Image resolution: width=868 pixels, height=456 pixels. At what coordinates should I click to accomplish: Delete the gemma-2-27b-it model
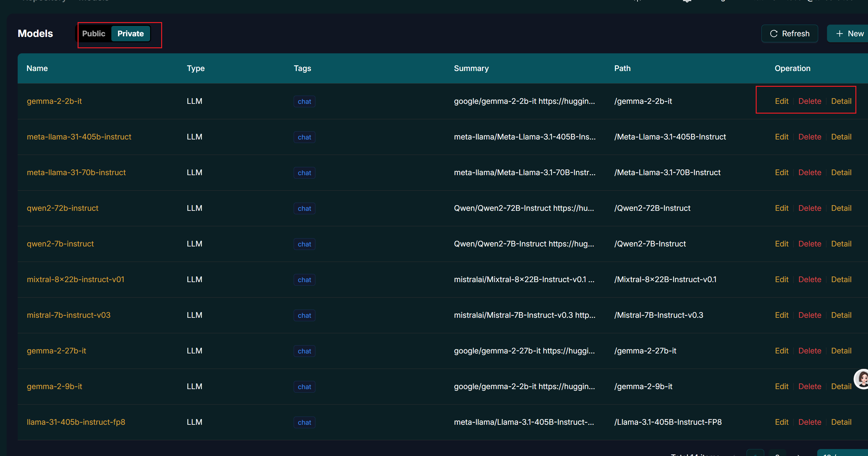tap(809, 351)
